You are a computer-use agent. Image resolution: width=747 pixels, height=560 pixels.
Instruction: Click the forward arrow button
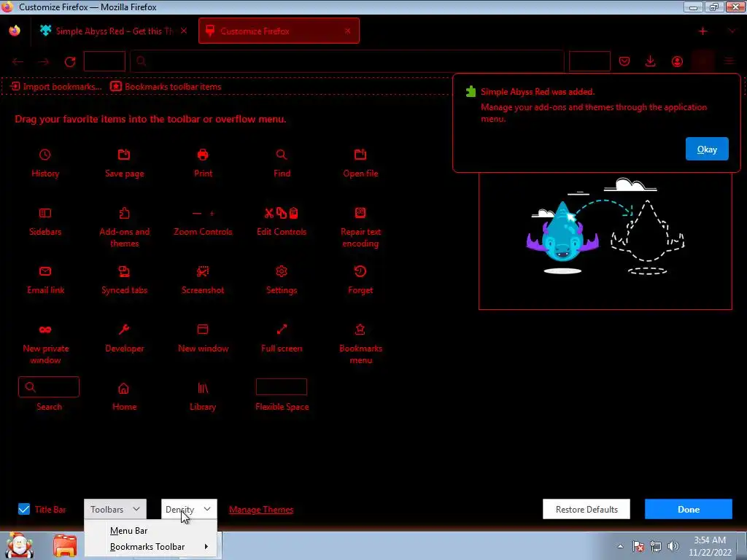pyautogui.click(x=44, y=61)
